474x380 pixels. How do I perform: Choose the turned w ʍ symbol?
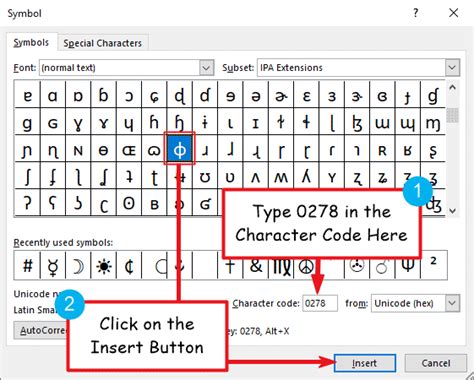coord(281,177)
